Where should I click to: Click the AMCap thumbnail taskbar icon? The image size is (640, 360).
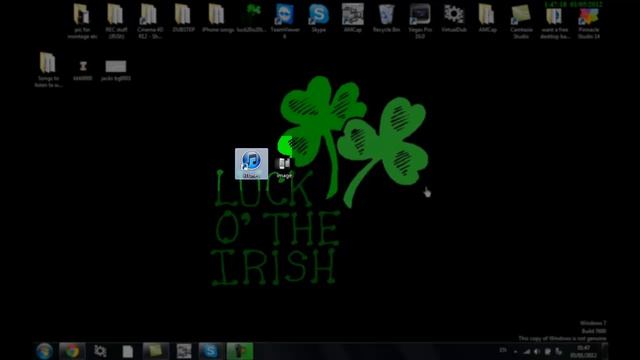pyautogui.click(x=184, y=351)
